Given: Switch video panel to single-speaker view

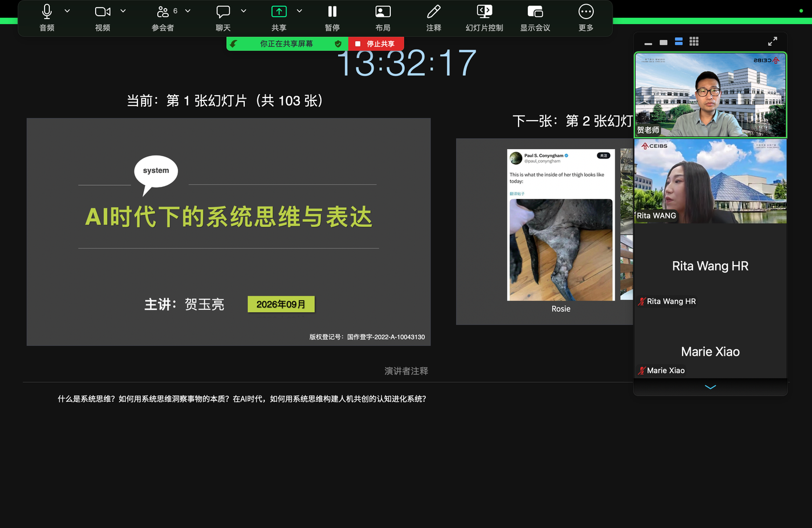Looking at the screenshot, I should point(664,42).
